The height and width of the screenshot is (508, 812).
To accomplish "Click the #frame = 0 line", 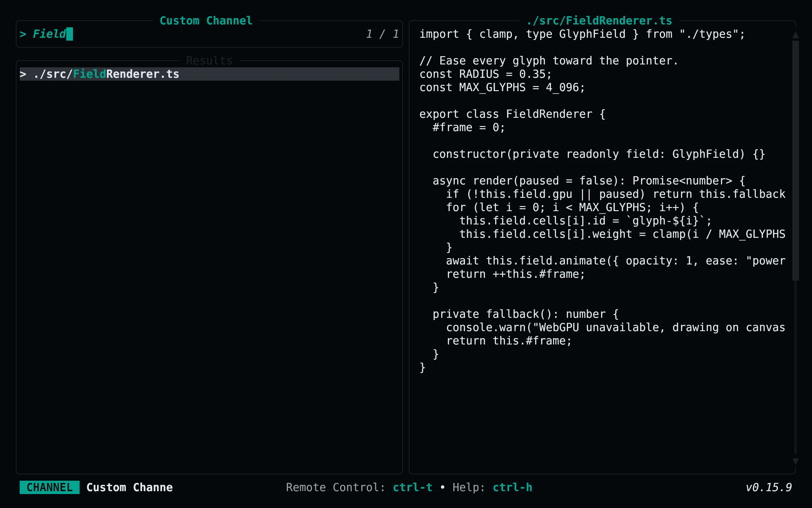I will pos(469,127).
